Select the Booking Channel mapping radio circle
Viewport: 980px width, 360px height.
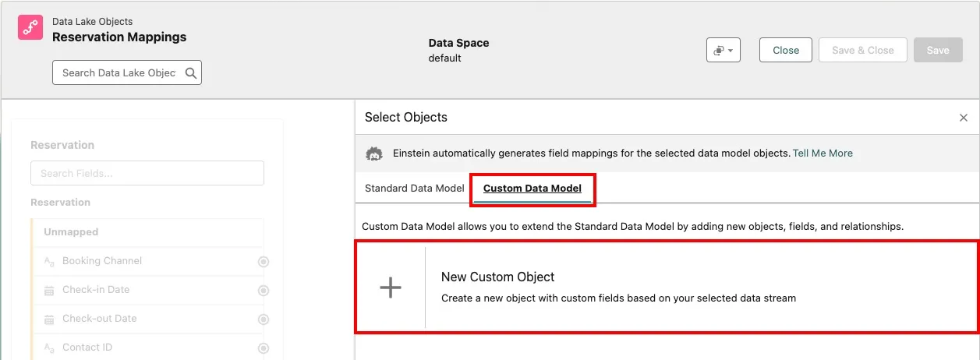click(264, 262)
